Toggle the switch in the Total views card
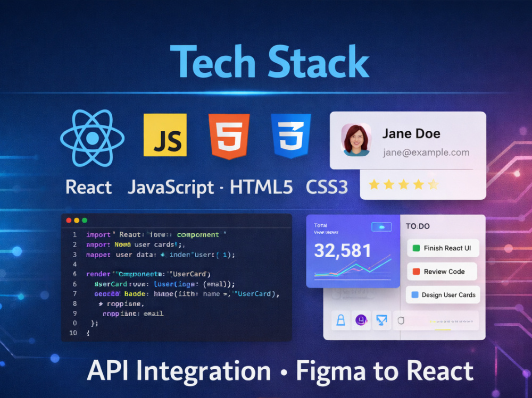The height and width of the screenshot is (398, 532). pyautogui.click(x=381, y=227)
